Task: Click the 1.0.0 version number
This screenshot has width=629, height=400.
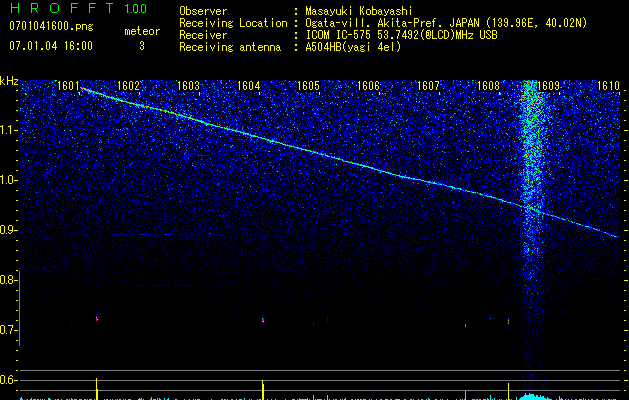Action: click(x=135, y=8)
